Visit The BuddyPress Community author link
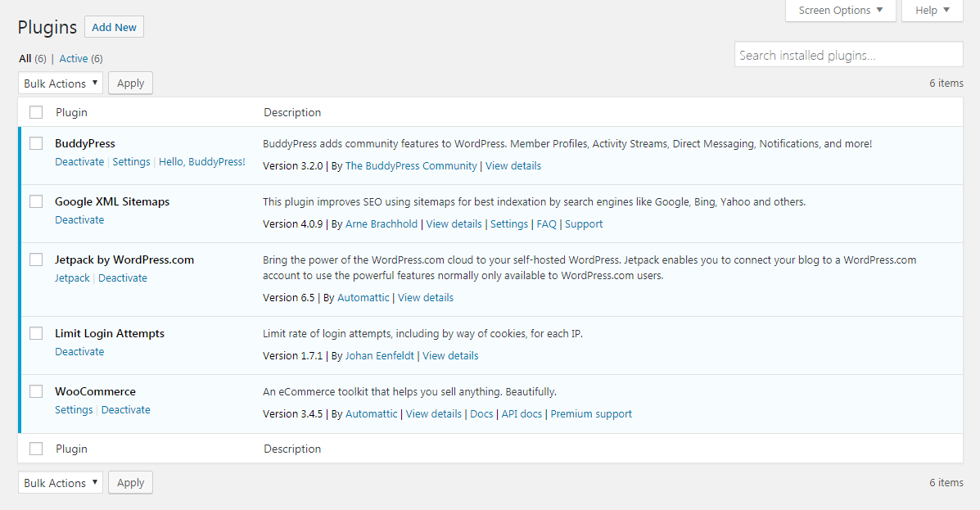 pos(411,165)
